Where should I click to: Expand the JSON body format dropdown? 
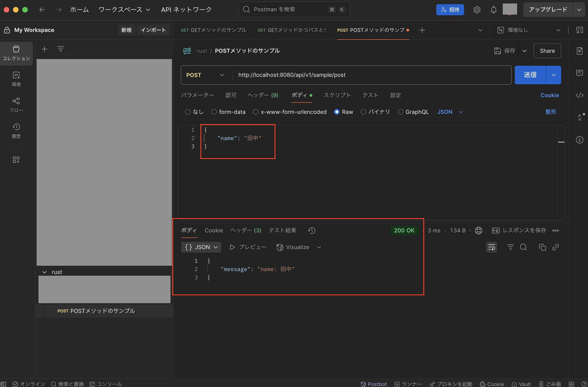(x=450, y=112)
